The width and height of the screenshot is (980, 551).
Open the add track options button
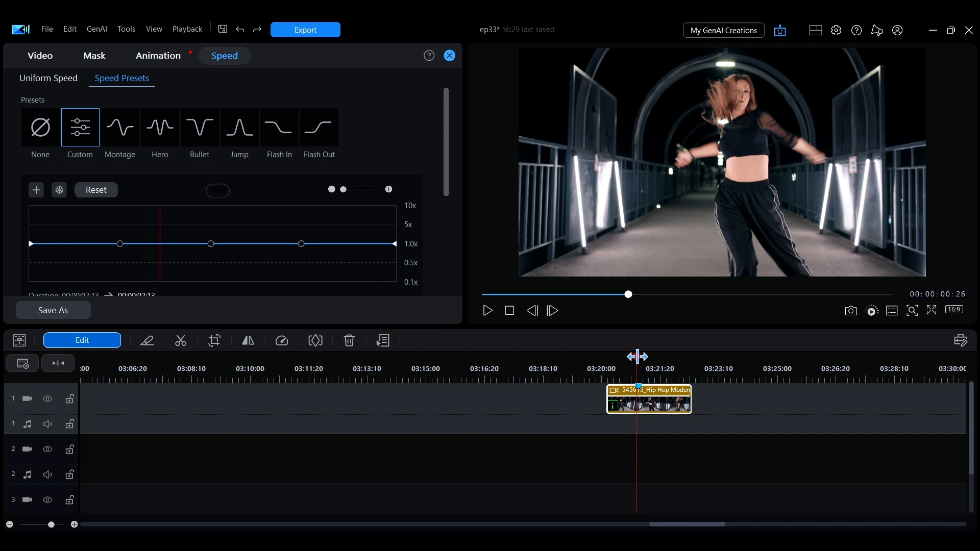pos(22,363)
